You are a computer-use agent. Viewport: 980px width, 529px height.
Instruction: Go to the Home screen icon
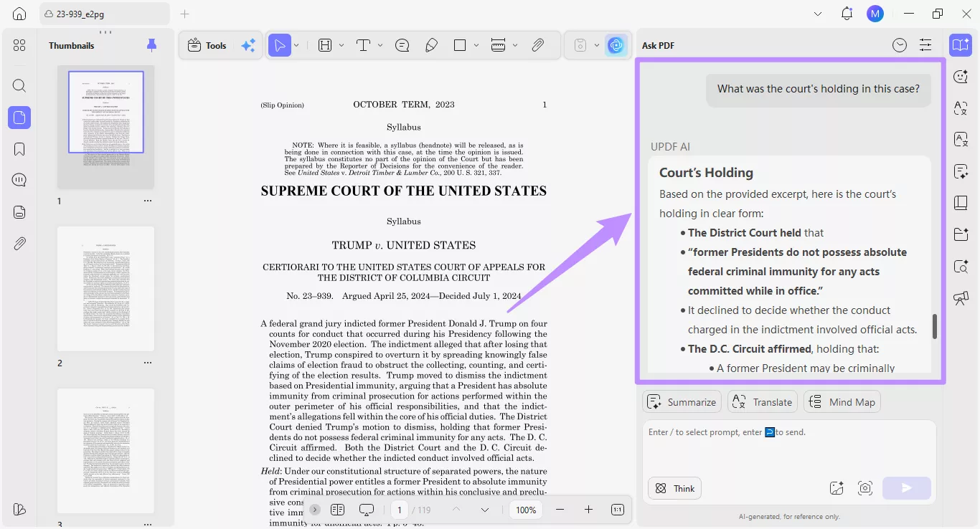(x=19, y=14)
